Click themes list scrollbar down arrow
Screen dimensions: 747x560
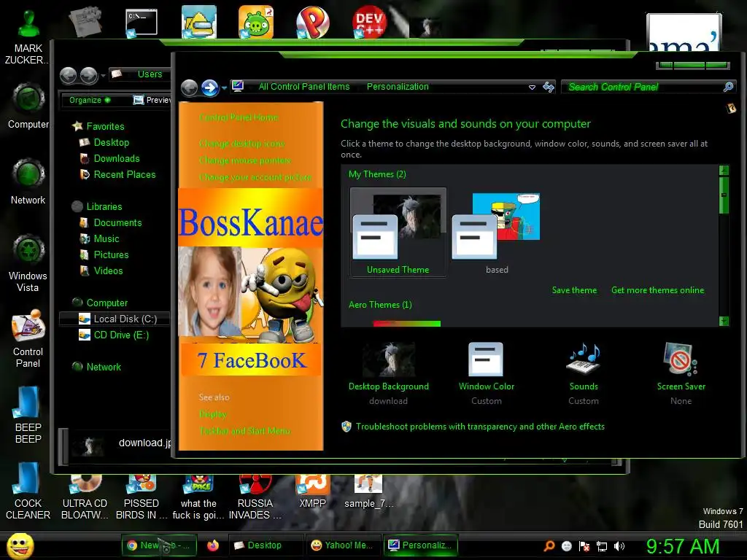tap(724, 321)
